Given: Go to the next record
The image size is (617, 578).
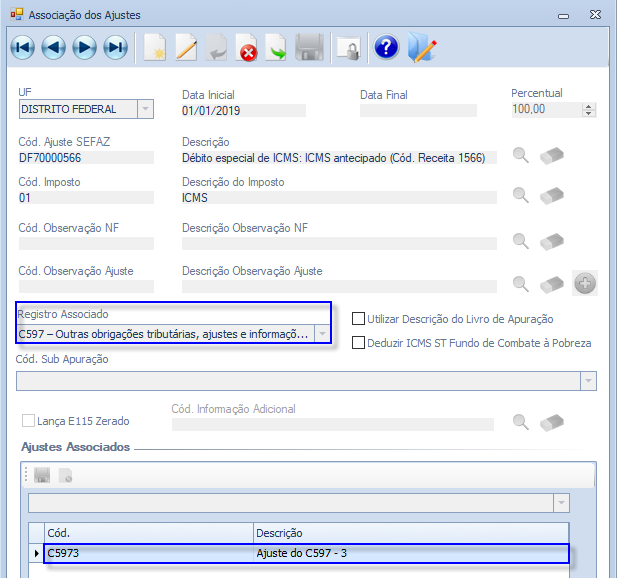Looking at the screenshot, I should (x=85, y=48).
